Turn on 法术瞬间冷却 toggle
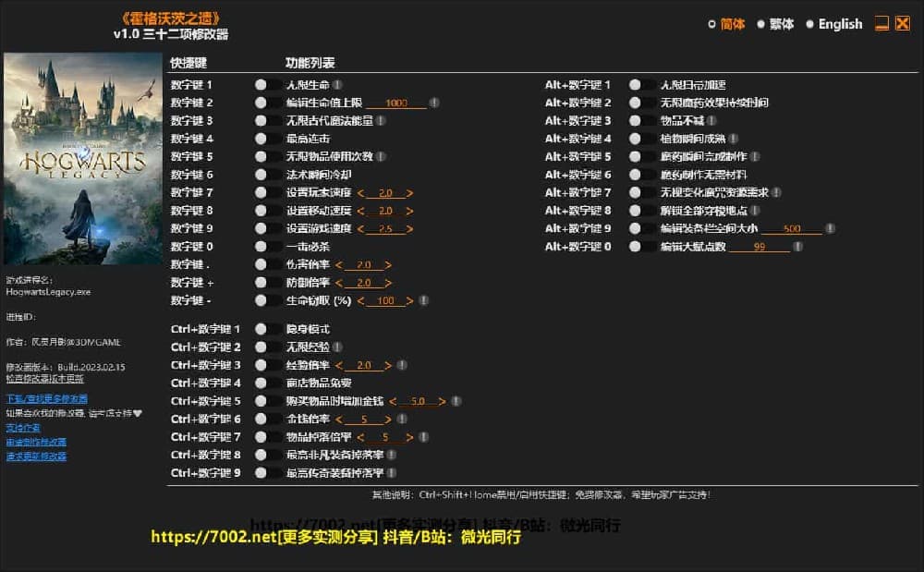 (x=267, y=175)
